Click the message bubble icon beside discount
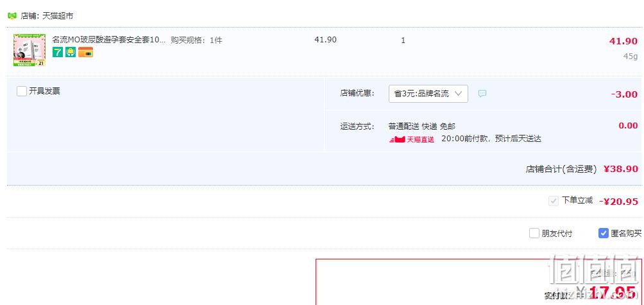 482,94
